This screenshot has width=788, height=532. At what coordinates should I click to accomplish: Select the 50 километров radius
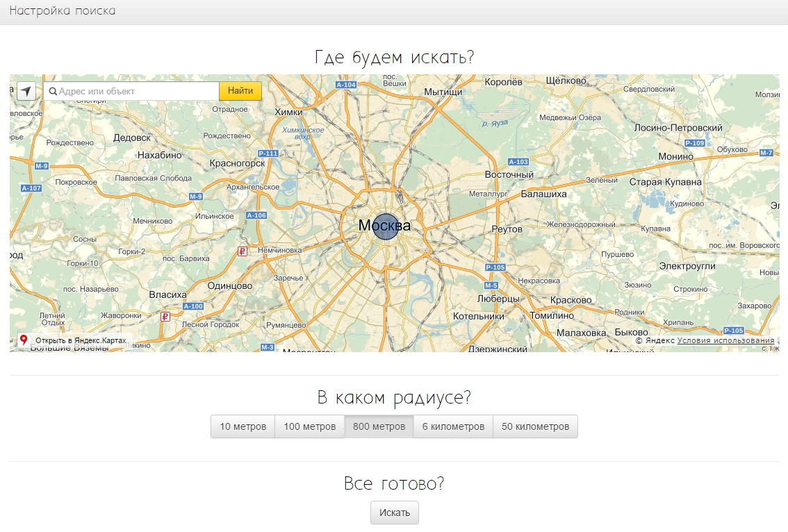(535, 426)
